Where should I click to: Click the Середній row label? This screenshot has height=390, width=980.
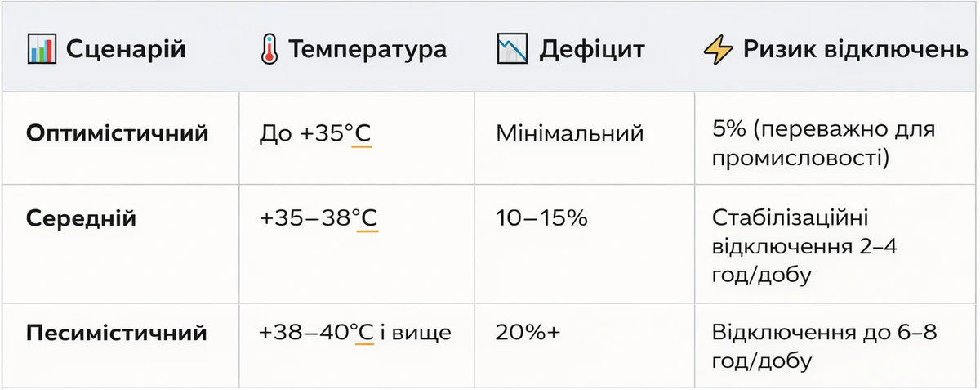tap(81, 218)
